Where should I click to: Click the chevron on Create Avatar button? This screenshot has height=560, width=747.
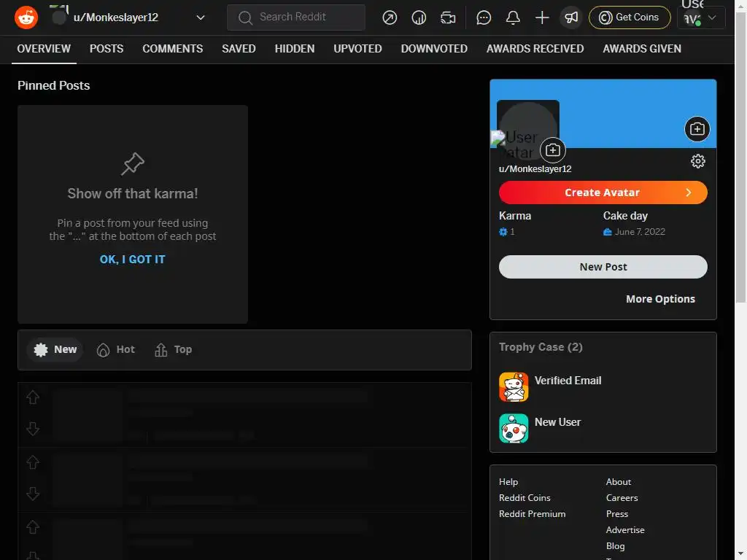689,192
